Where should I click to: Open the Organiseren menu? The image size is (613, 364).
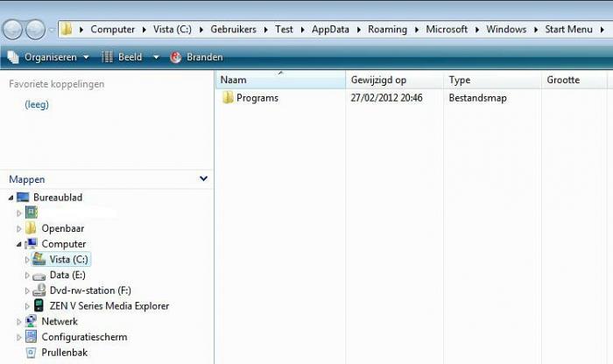point(48,57)
